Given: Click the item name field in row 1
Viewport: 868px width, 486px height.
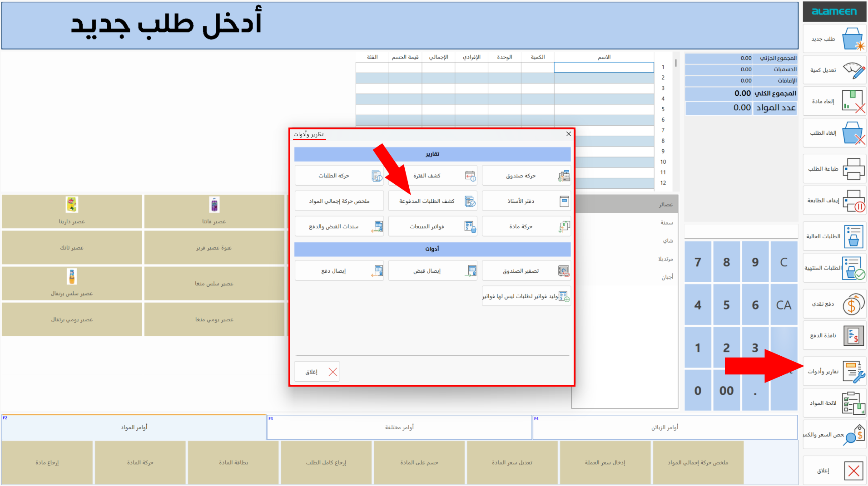Looking at the screenshot, I should (604, 67).
